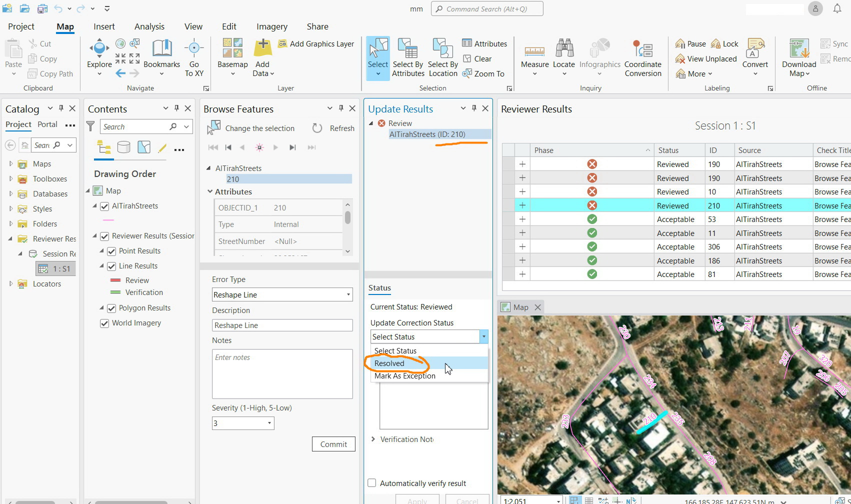Launch Select By Attributes

pos(407,55)
